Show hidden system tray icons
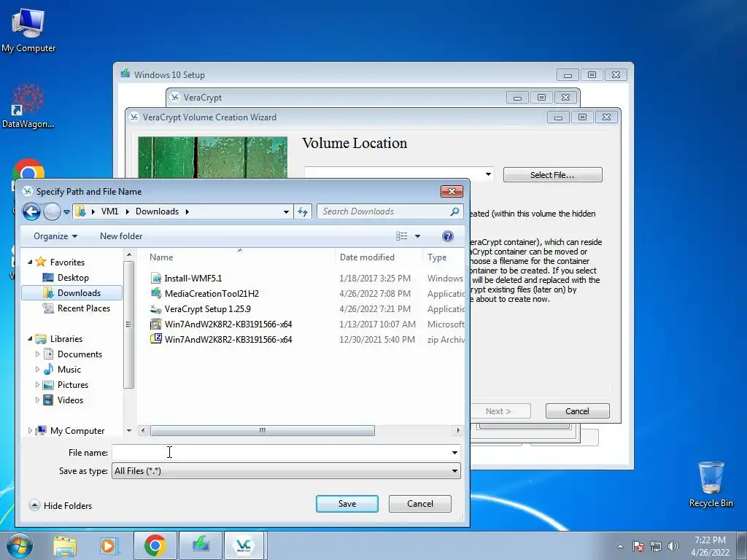The image size is (747, 560). 620,547
